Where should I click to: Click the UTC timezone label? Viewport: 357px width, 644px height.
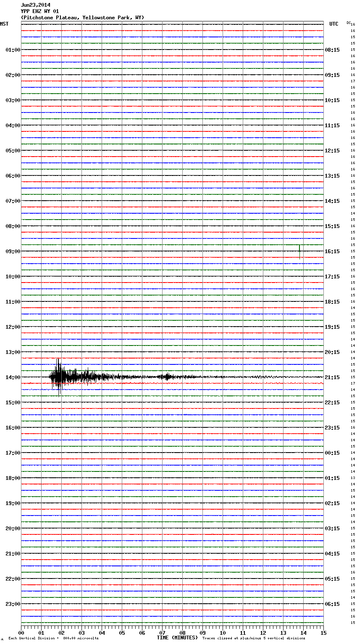333,24
